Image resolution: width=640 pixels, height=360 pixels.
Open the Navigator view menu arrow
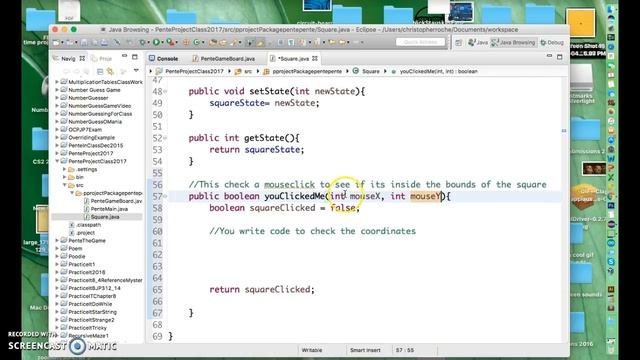[136, 70]
